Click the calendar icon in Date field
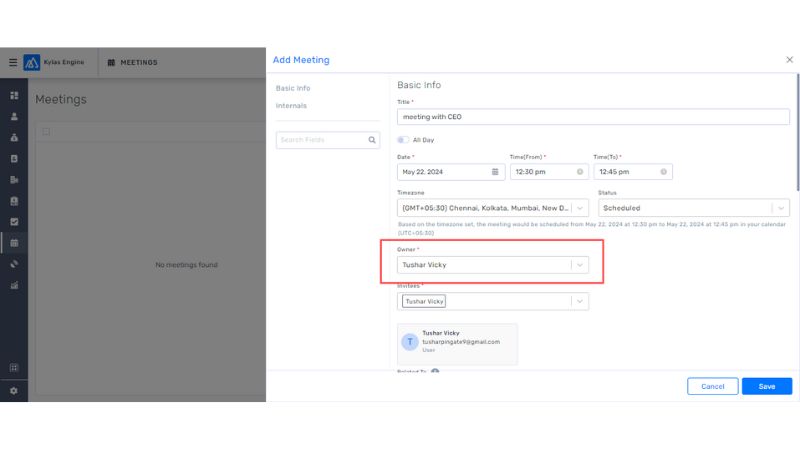800x450 pixels. [x=495, y=172]
